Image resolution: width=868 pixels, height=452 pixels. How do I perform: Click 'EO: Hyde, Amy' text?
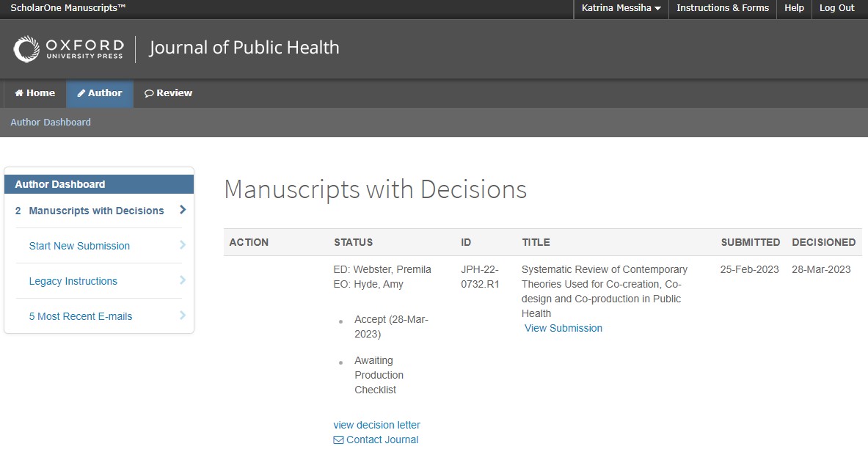pos(368,284)
